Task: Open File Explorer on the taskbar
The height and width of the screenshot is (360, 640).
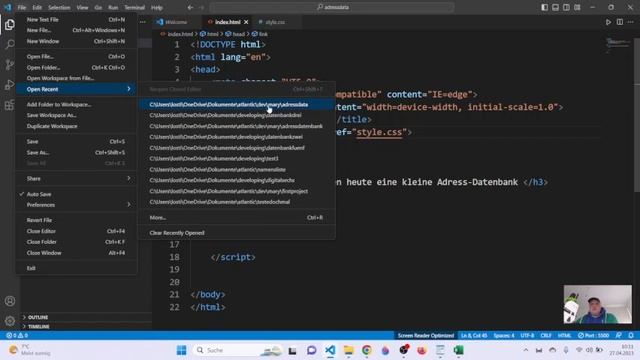Action: pos(348,350)
